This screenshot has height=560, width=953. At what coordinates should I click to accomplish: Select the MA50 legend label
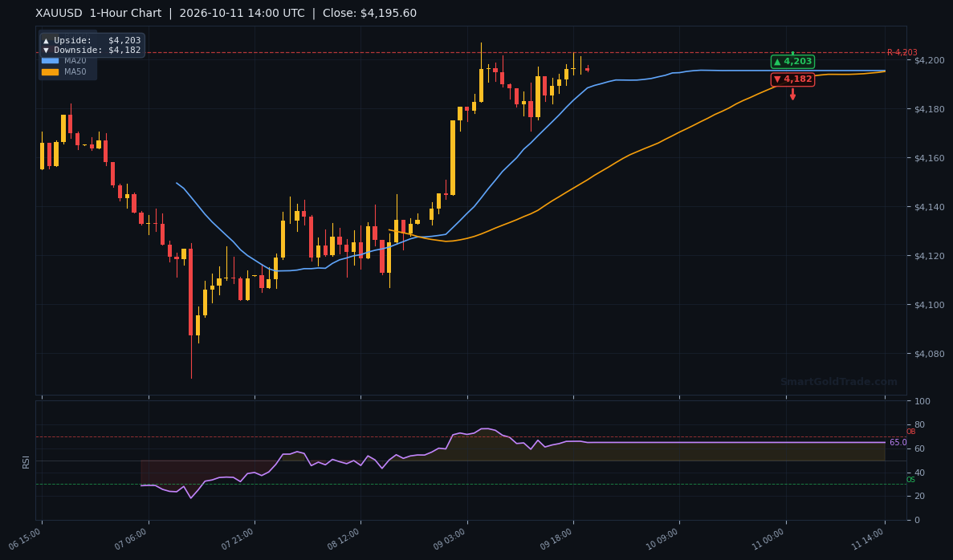point(75,71)
